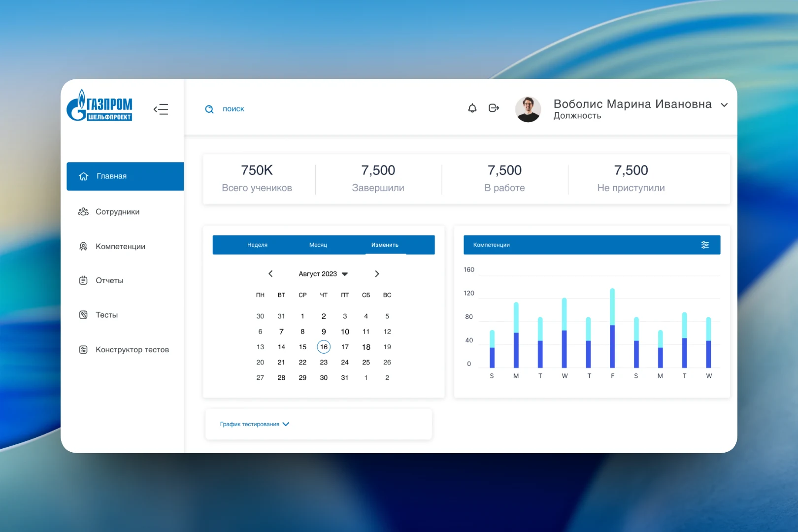Click the logout icon in header
Screen dimensions: 798x532
[494, 108]
